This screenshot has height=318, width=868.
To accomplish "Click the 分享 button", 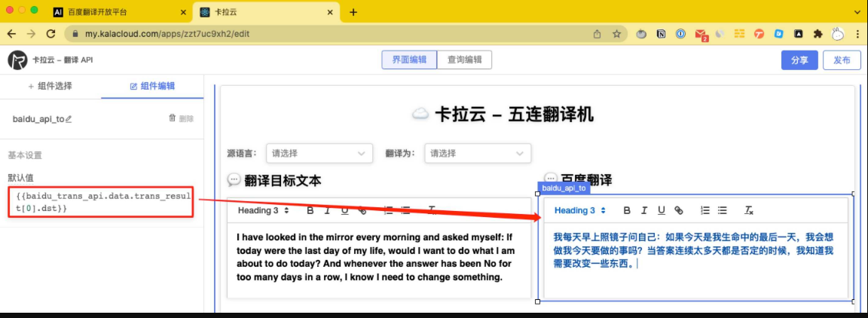I will 799,60.
